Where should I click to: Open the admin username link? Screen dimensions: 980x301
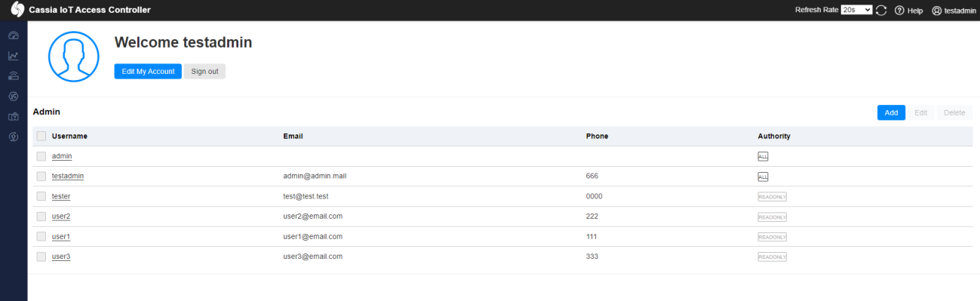coord(62,155)
